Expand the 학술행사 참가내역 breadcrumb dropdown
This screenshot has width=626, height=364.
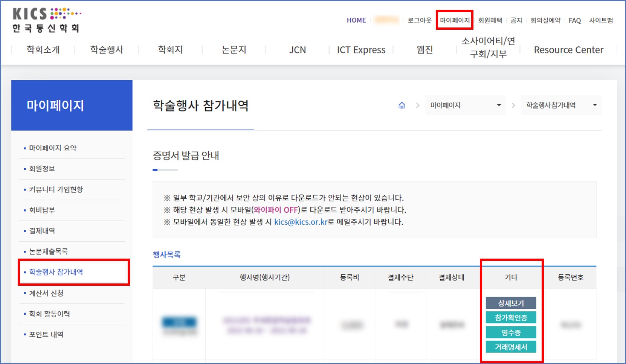click(561, 105)
